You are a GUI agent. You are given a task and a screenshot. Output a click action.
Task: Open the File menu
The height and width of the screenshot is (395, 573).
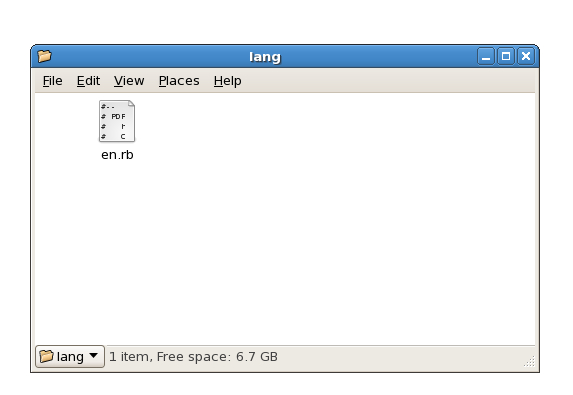click(53, 81)
